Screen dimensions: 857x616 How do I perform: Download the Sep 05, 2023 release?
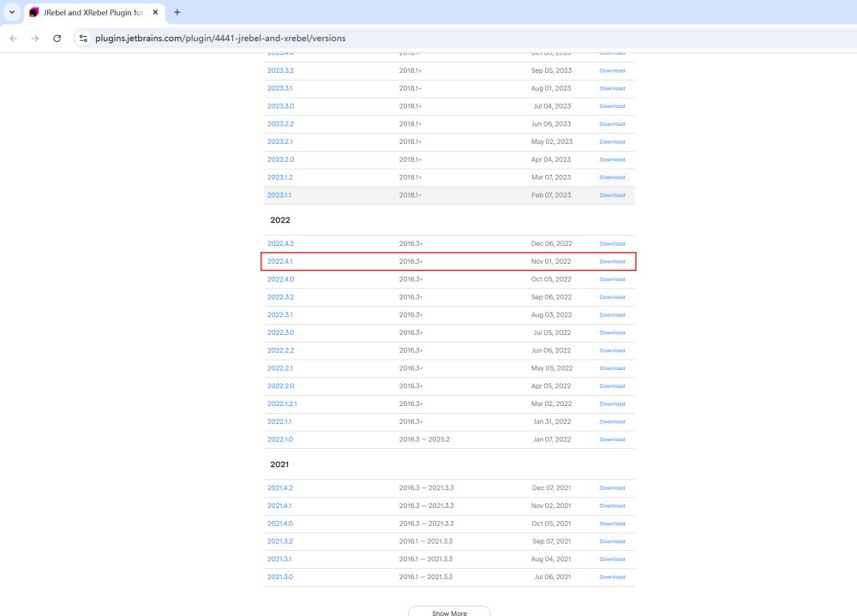coord(612,70)
